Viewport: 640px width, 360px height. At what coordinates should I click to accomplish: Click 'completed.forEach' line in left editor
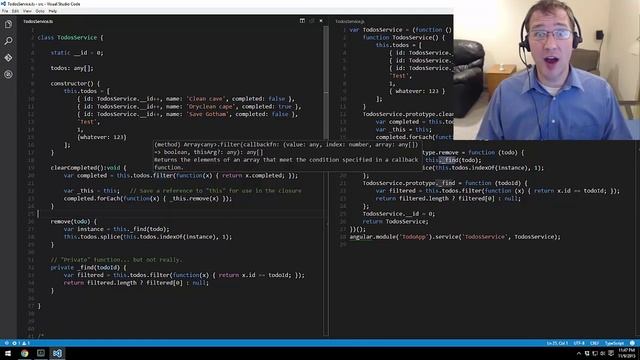148,198
